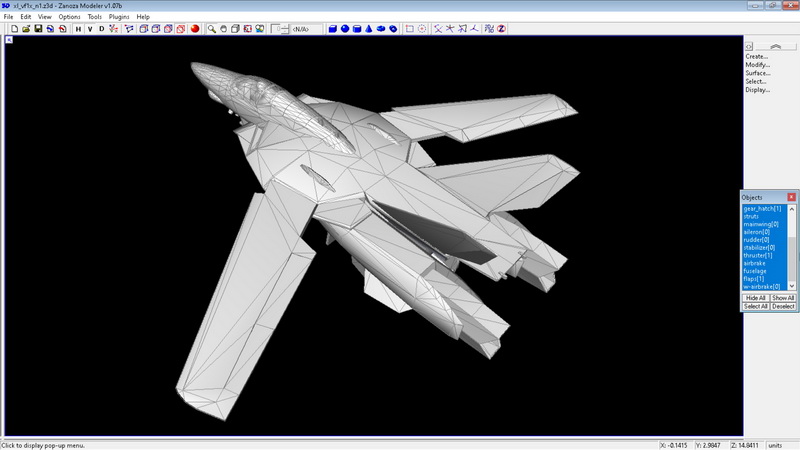
Task: Open the Plugins menu
Action: click(x=119, y=17)
